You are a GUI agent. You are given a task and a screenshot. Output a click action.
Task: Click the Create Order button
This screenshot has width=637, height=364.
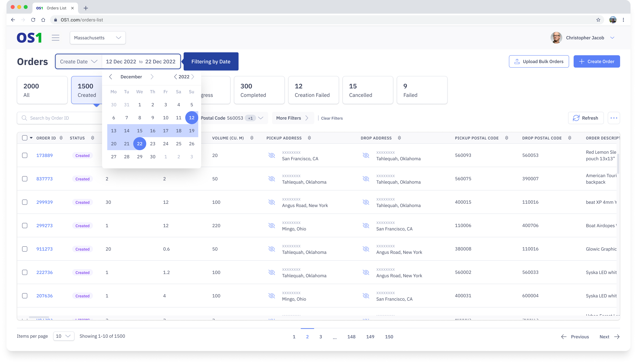tap(597, 61)
